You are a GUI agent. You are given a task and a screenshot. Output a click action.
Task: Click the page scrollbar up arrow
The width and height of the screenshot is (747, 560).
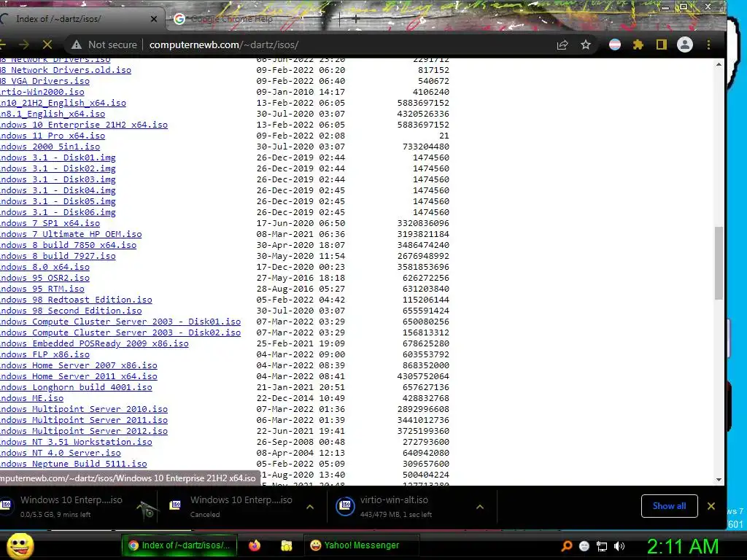click(719, 64)
